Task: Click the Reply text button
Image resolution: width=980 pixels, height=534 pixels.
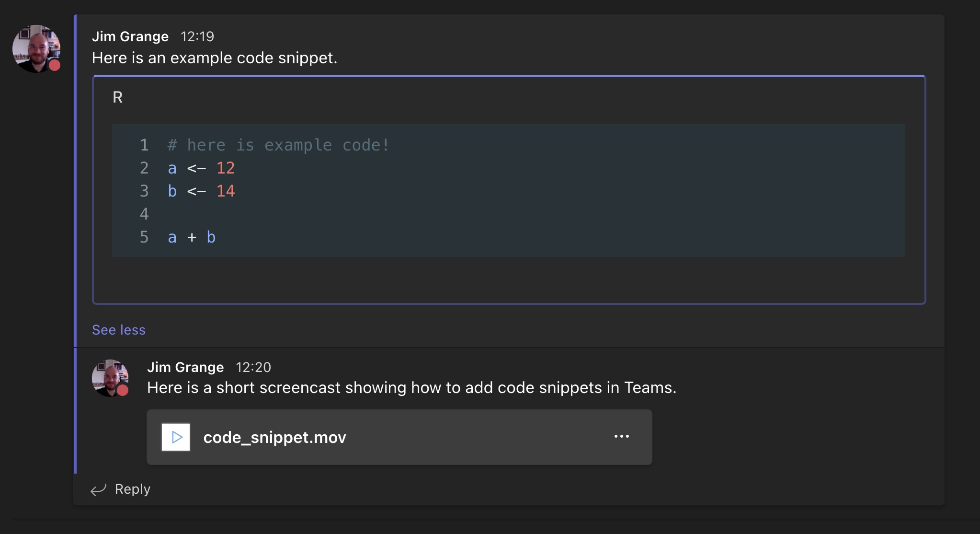Action: coord(133,489)
